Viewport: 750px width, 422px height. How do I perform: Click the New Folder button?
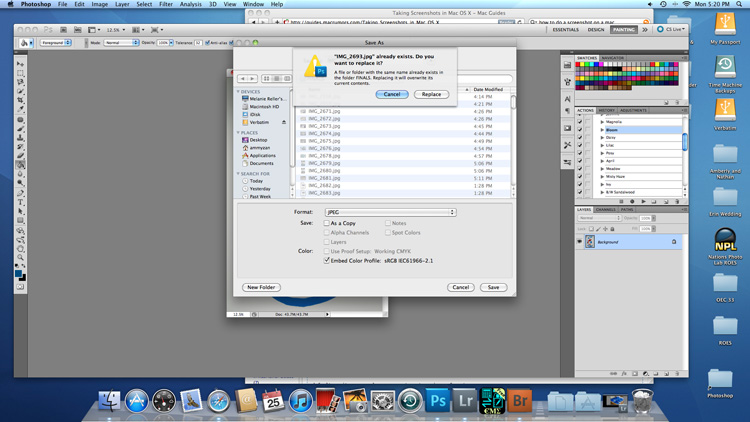pyautogui.click(x=261, y=287)
